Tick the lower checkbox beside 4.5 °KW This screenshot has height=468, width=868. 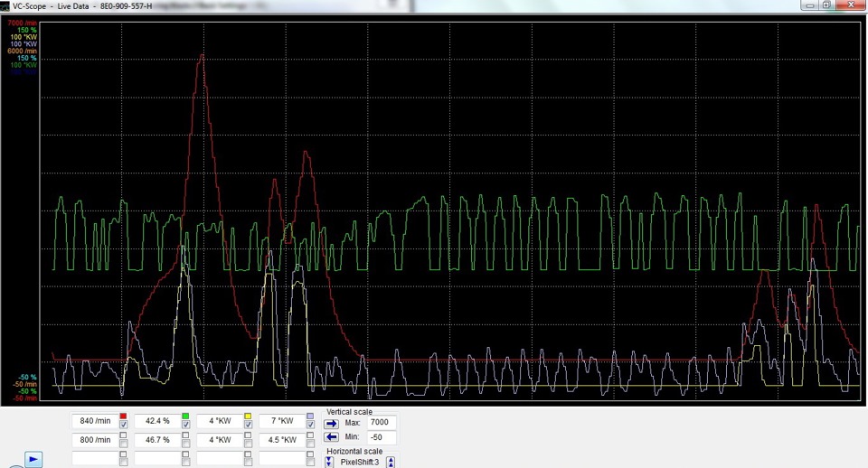click(310, 443)
